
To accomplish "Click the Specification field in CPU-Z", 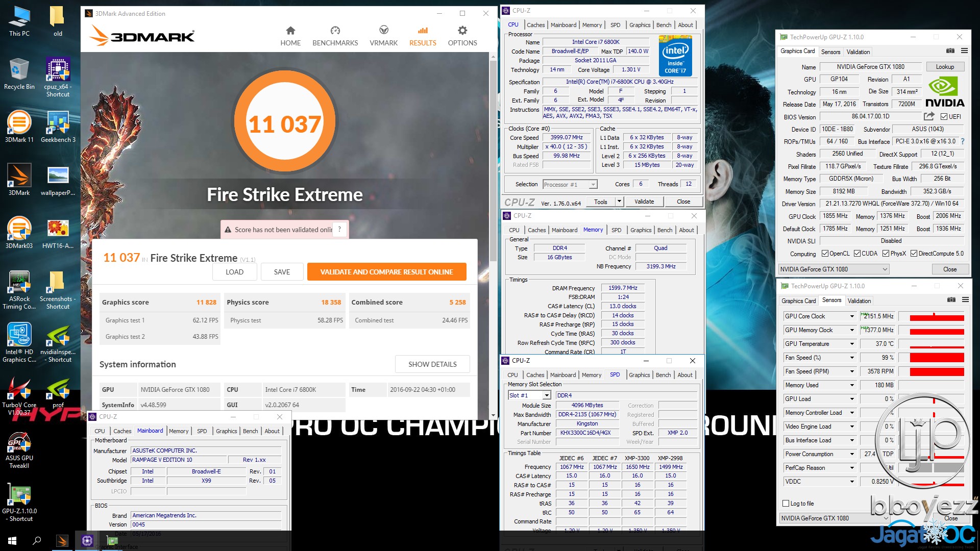I will (620, 82).
